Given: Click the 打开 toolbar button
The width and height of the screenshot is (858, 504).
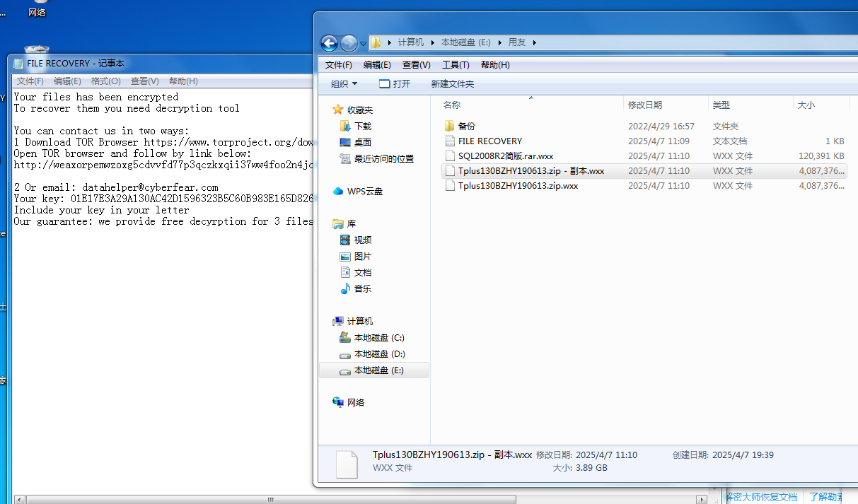Looking at the screenshot, I should (x=395, y=83).
